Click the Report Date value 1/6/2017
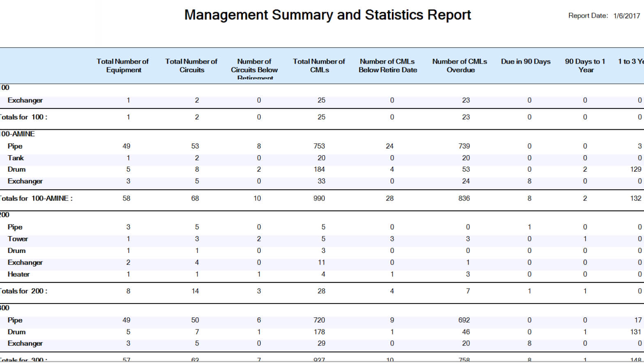 (626, 16)
